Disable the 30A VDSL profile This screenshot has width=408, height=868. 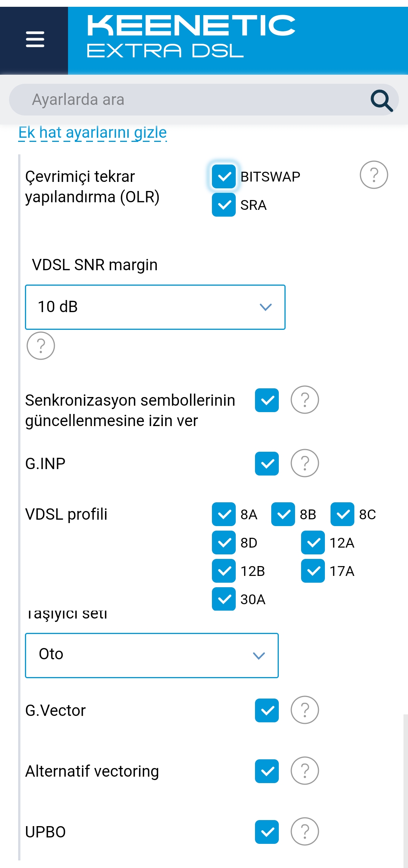[224, 599]
